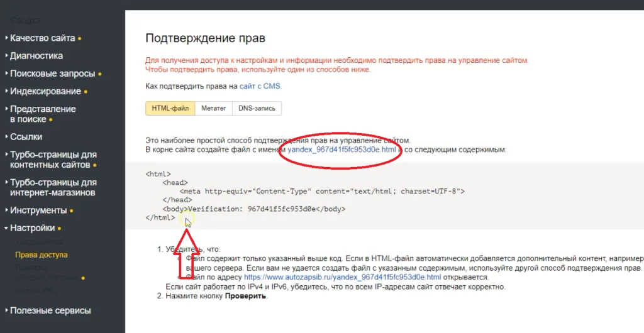Click the closing </head> code line
The width and height of the screenshot is (644, 333).
(177, 200)
